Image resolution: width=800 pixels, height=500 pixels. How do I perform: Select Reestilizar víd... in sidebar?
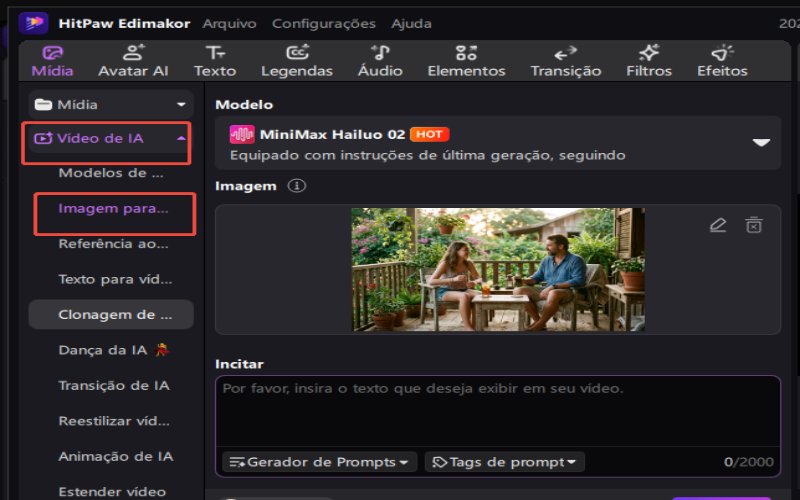pos(114,421)
